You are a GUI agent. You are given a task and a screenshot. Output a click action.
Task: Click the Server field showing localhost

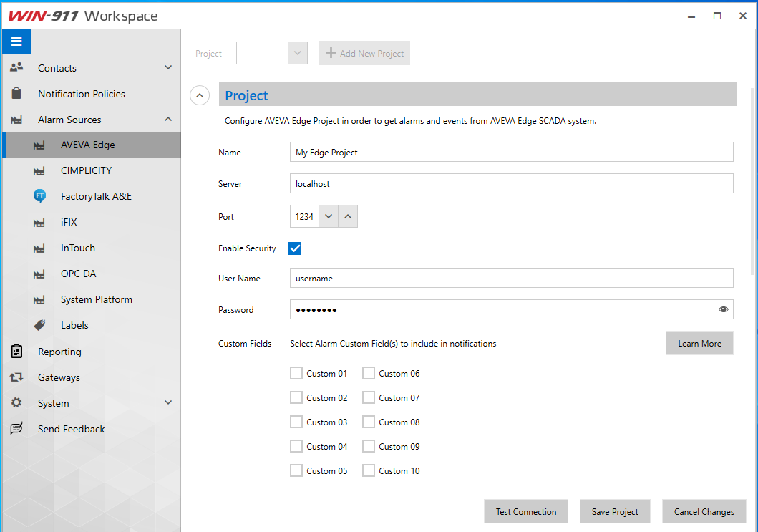pos(512,183)
